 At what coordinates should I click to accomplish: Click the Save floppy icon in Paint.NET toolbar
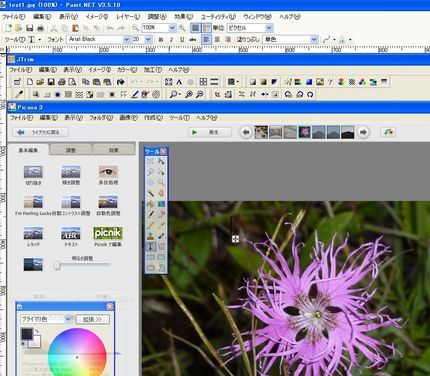pyautogui.click(x=30, y=28)
